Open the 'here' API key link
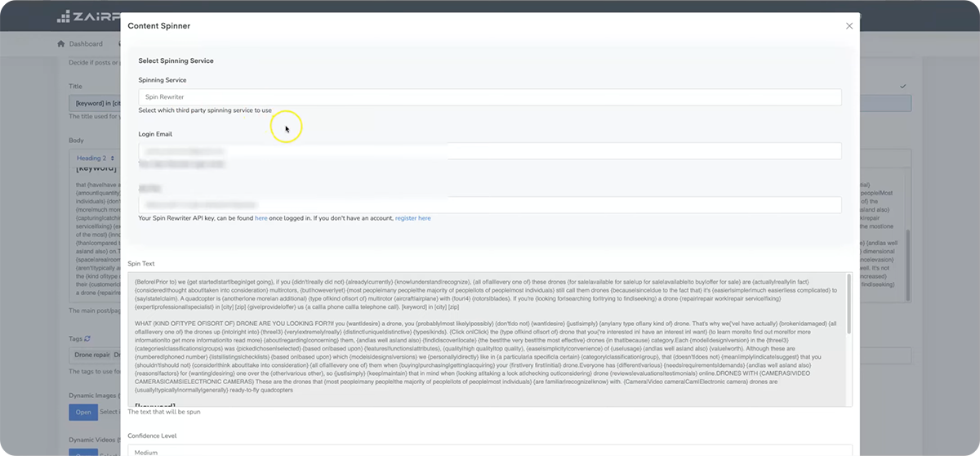 [x=261, y=219]
